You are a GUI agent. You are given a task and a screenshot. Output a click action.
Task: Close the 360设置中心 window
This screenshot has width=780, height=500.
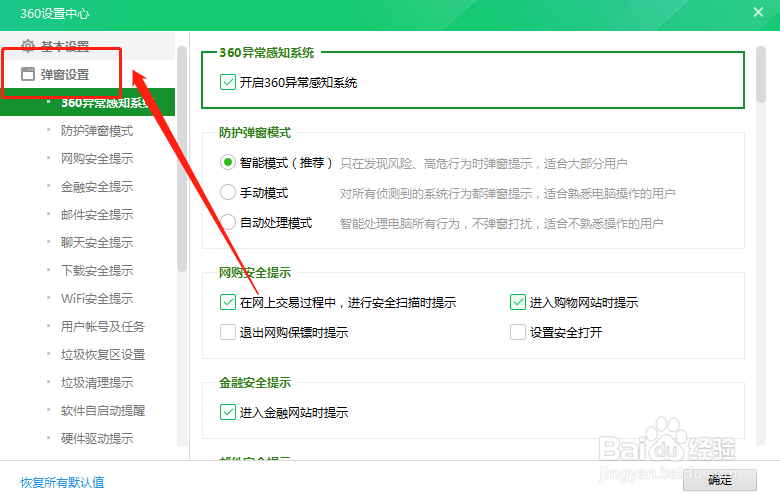pyautogui.click(x=758, y=12)
